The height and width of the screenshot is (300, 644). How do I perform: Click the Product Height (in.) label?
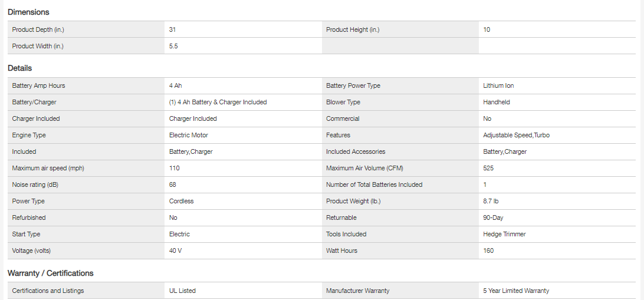[x=353, y=29]
